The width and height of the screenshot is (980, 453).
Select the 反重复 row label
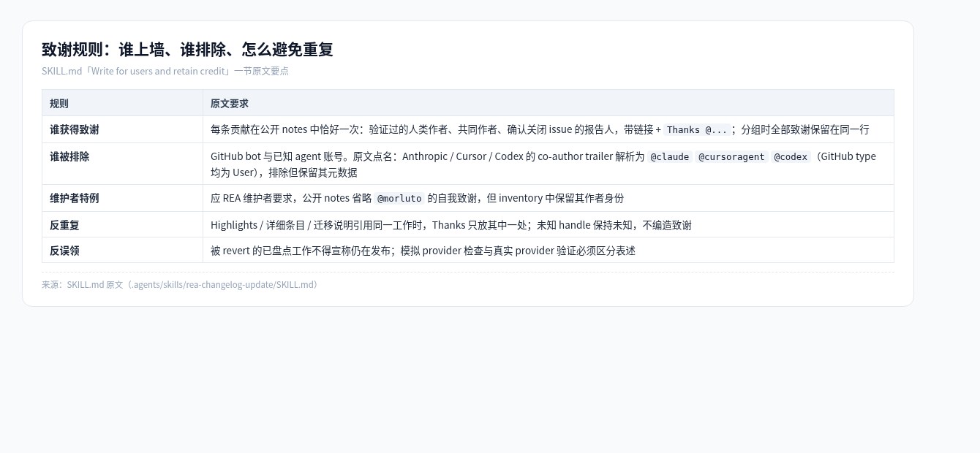tap(64, 225)
